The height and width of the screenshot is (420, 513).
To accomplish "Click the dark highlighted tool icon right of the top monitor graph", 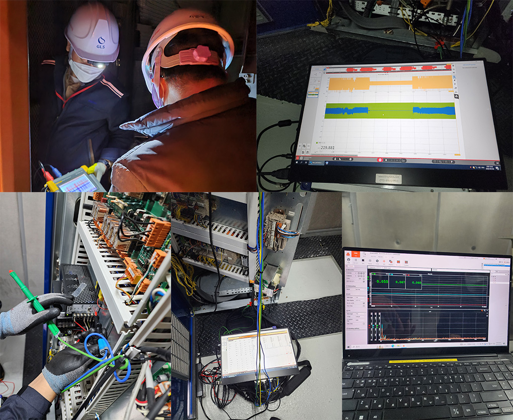I will point(456,96).
